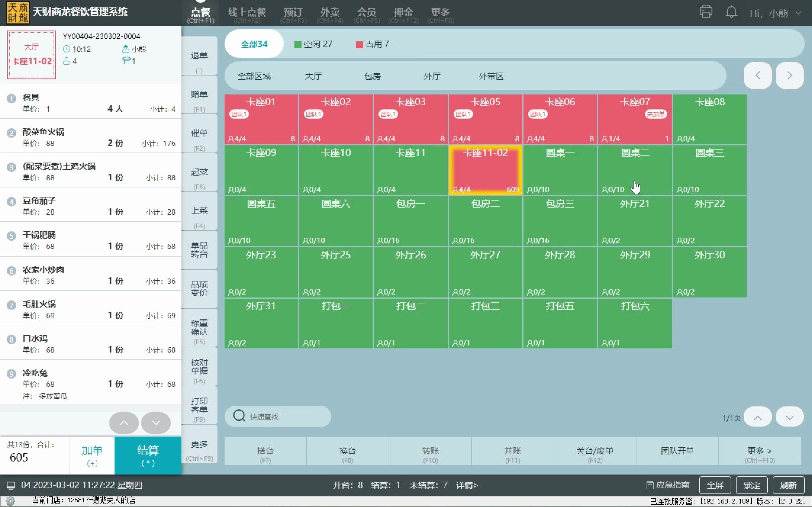Click the 天财商龙 logo icon
The image size is (812, 507).
[x=18, y=13]
